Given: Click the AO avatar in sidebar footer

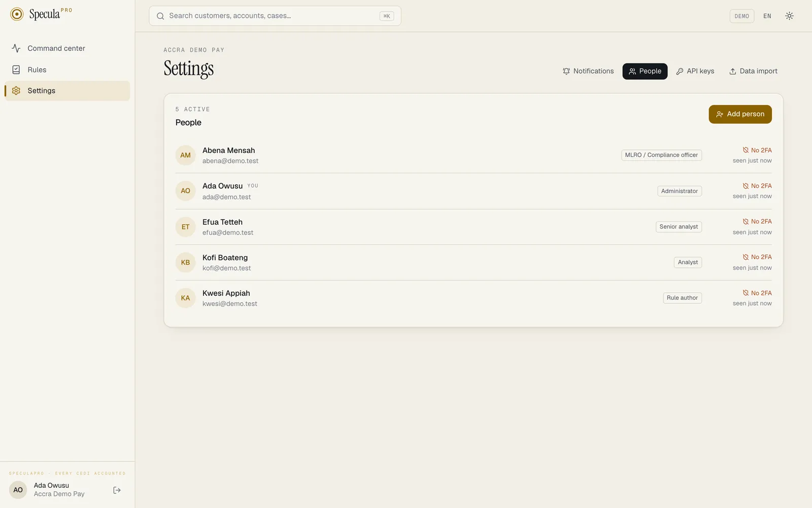Looking at the screenshot, I should [x=18, y=490].
